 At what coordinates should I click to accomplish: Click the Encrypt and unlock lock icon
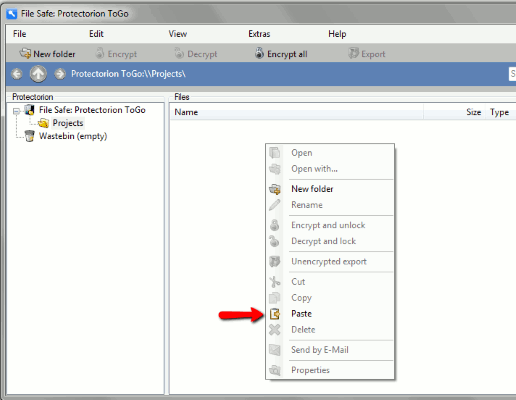[x=275, y=225]
